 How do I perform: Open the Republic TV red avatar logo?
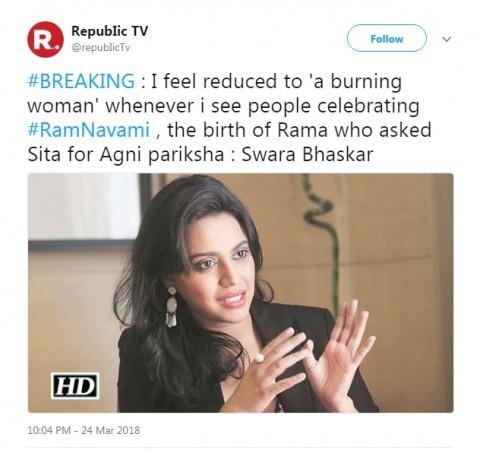pyautogui.click(x=45, y=39)
